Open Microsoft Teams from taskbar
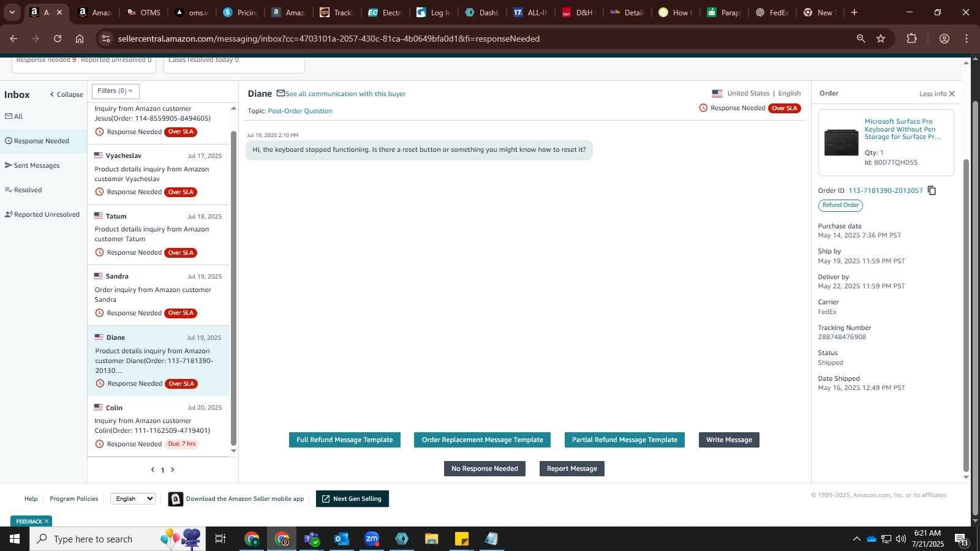Image resolution: width=980 pixels, height=551 pixels. pos(312,539)
